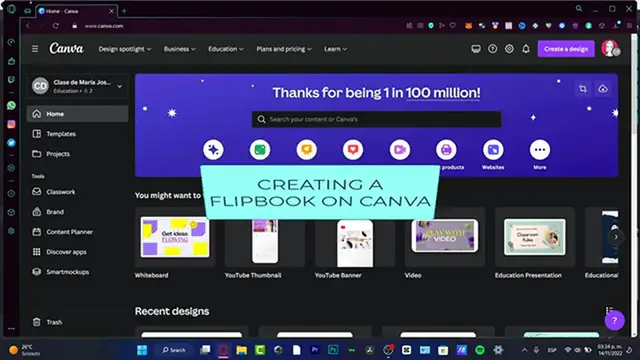Click the address bar www.canva.com
640x360 pixels.
(104, 26)
